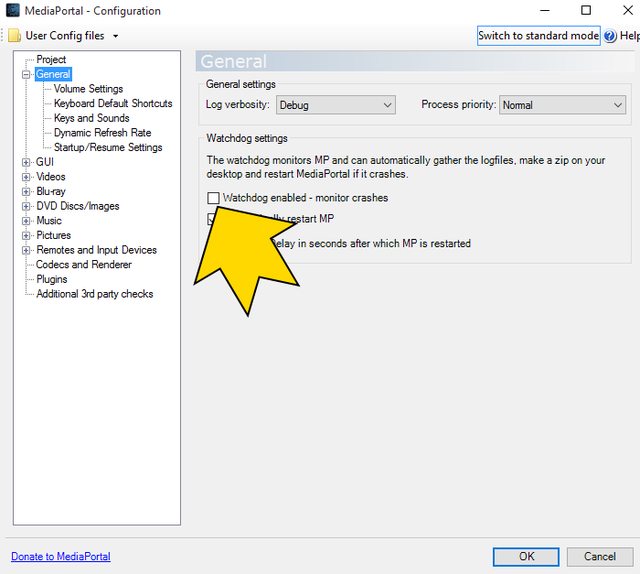The height and width of the screenshot is (574, 640).
Task: Open the Plugins section
Action: click(52, 280)
